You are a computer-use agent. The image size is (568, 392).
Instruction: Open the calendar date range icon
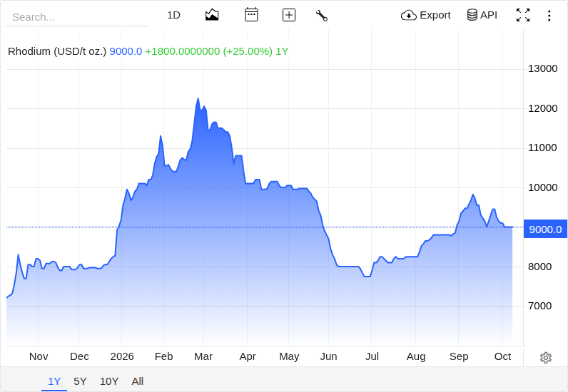[x=251, y=15]
